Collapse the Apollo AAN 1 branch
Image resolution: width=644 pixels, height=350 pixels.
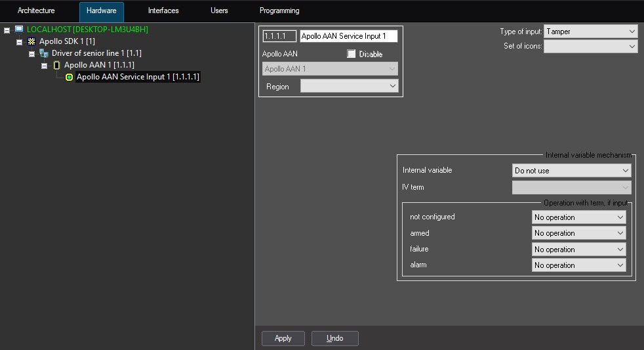coord(44,66)
